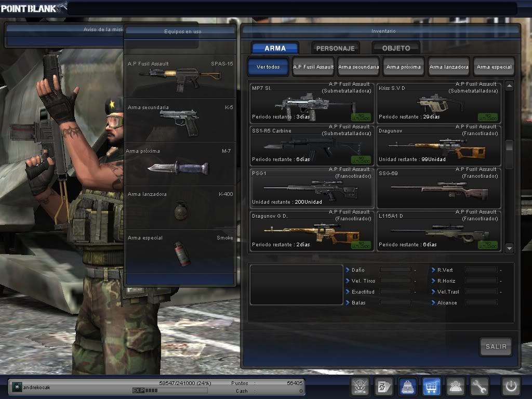
Task: Click the equipped SPAS-15 primary weapon slot
Action: 180,77
